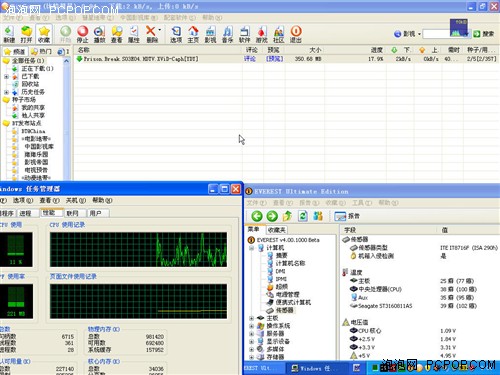This screenshot has height=375, width=500.
Task: Expand the EVEREST 显示设备 tree node
Action: point(252,341)
